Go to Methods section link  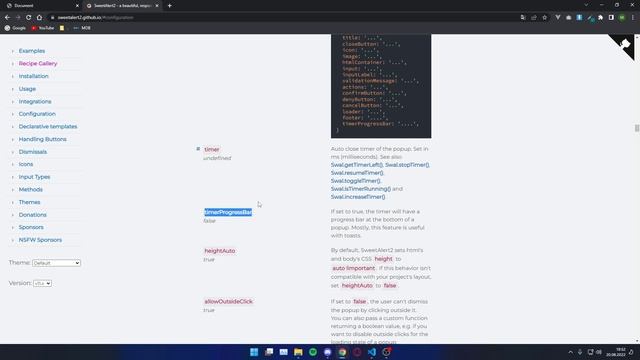click(31, 189)
